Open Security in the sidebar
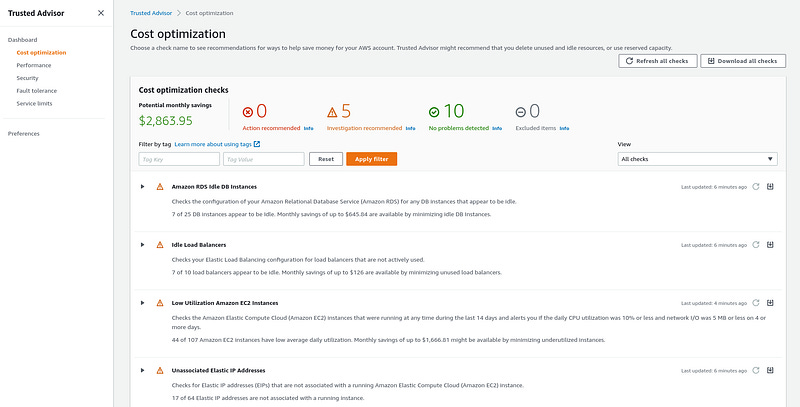This screenshot has width=800, height=407. [28, 78]
